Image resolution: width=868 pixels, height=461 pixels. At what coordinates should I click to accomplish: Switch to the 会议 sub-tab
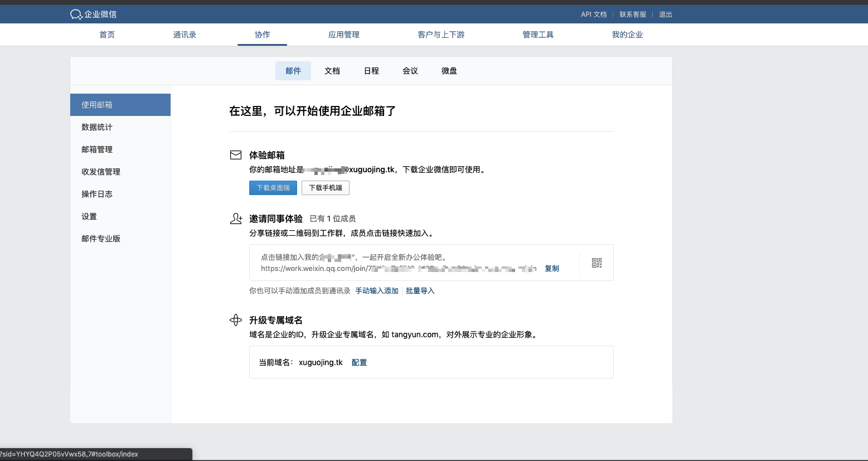(410, 71)
